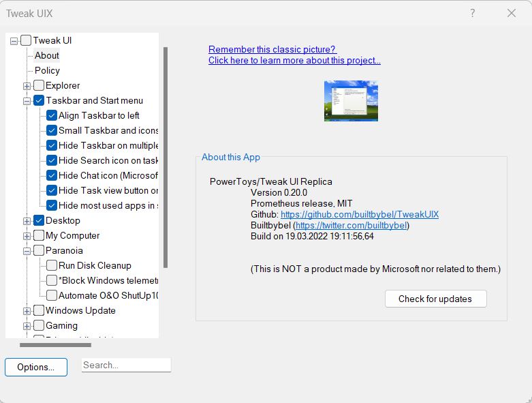Collapse Taskbar and Start menu node
The width and height of the screenshot is (532, 403).
pyautogui.click(x=27, y=101)
